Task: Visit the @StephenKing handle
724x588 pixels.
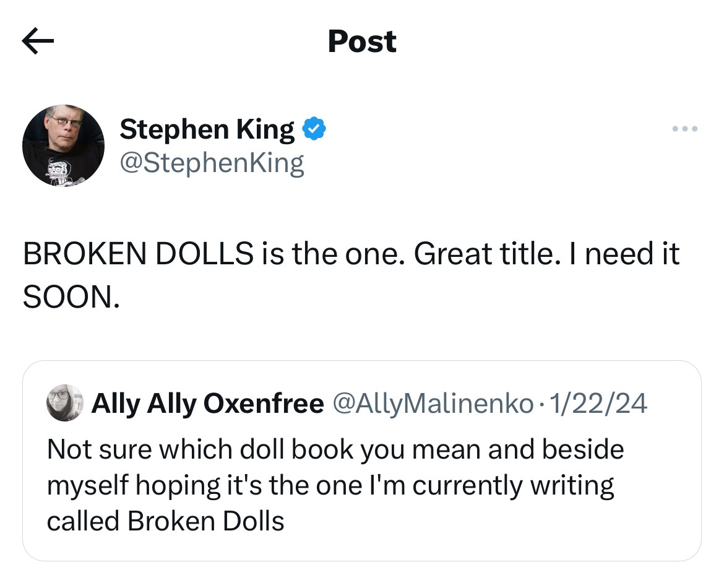Action: coord(212,163)
